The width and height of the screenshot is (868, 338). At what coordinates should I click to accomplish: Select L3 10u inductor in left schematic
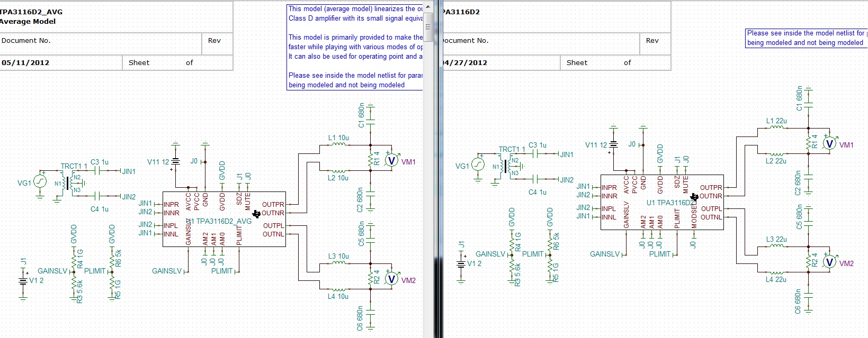[x=338, y=263]
